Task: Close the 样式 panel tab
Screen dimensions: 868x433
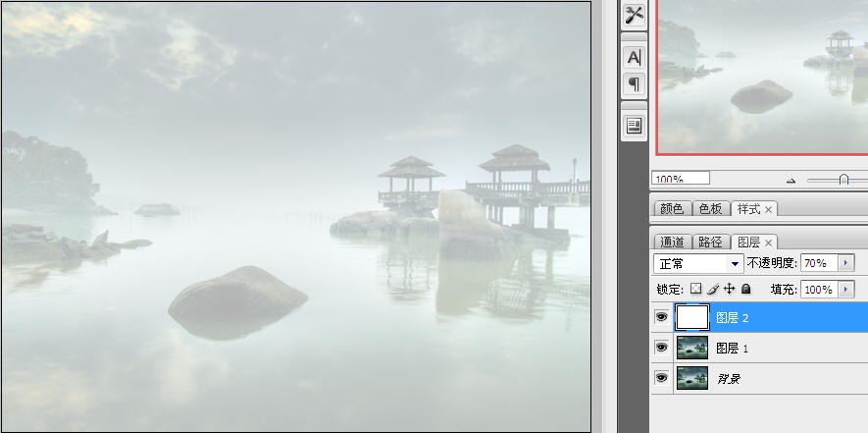Action: tap(768, 209)
